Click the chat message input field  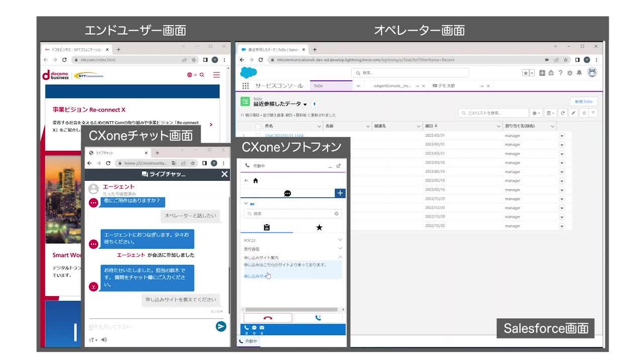pyautogui.click(x=151, y=327)
